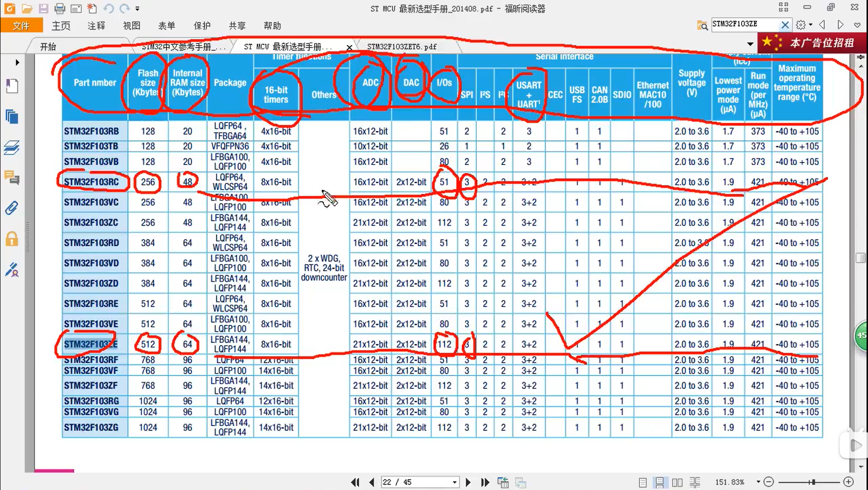Open the 主页 ribbon tab
Image resolution: width=868 pixels, height=490 pixels.
(61, 25)
